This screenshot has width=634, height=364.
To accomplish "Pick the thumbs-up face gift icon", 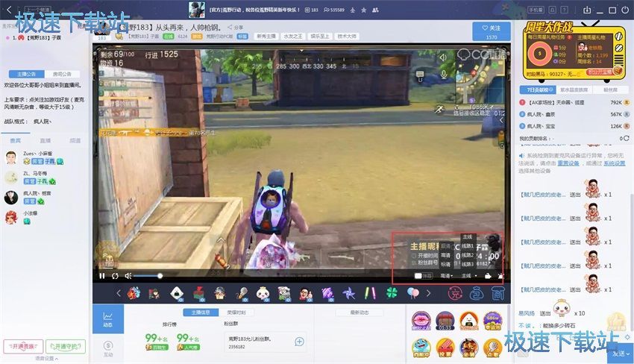I will coord(306,293).
